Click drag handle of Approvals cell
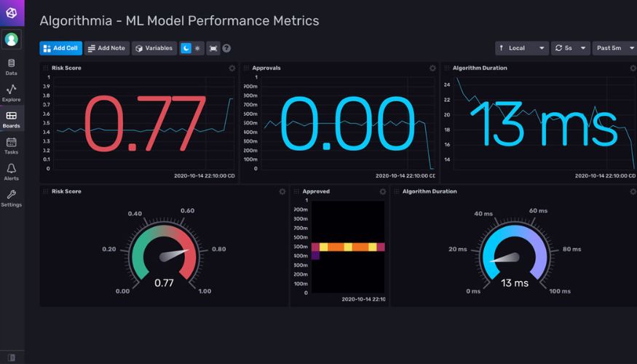The height and width of the screenshot is (364, 637). pyautogui.click(x=246, y=68)
